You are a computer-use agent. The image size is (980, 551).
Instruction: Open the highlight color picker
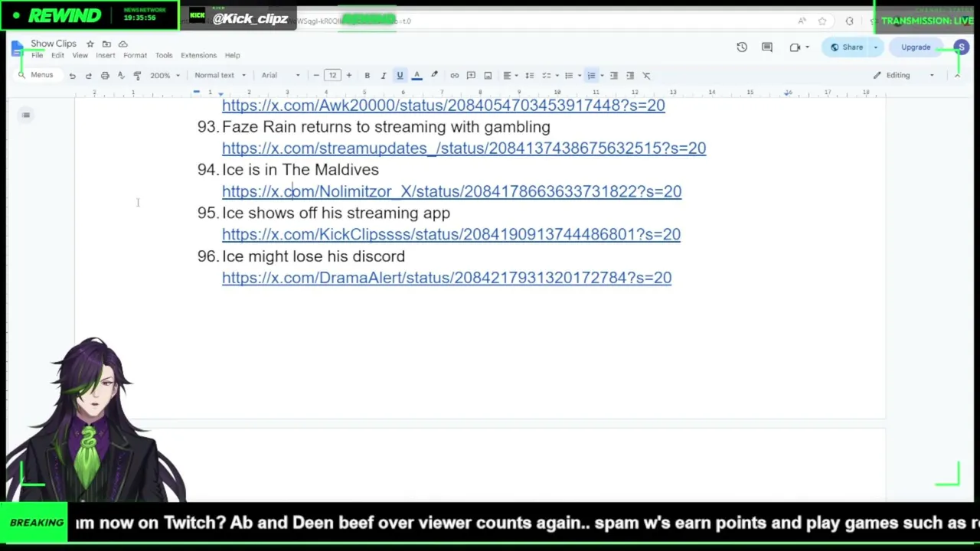click(434, 75)
